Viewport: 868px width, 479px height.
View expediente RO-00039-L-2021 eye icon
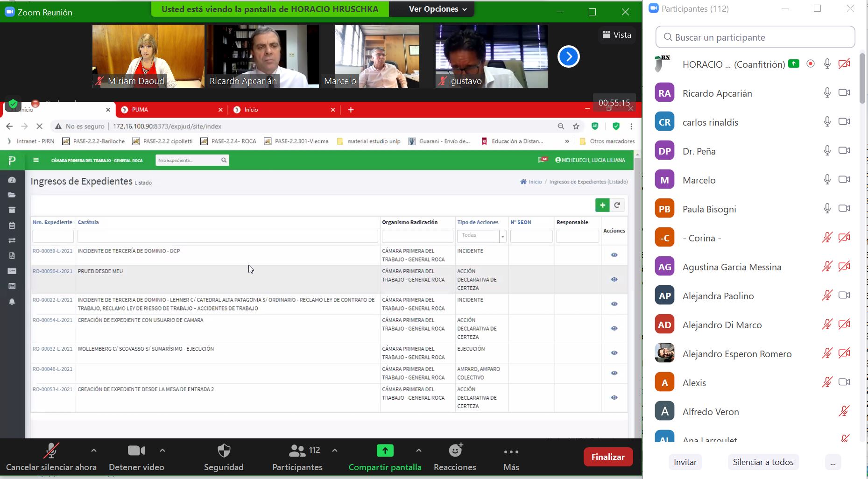coord(614,255)
